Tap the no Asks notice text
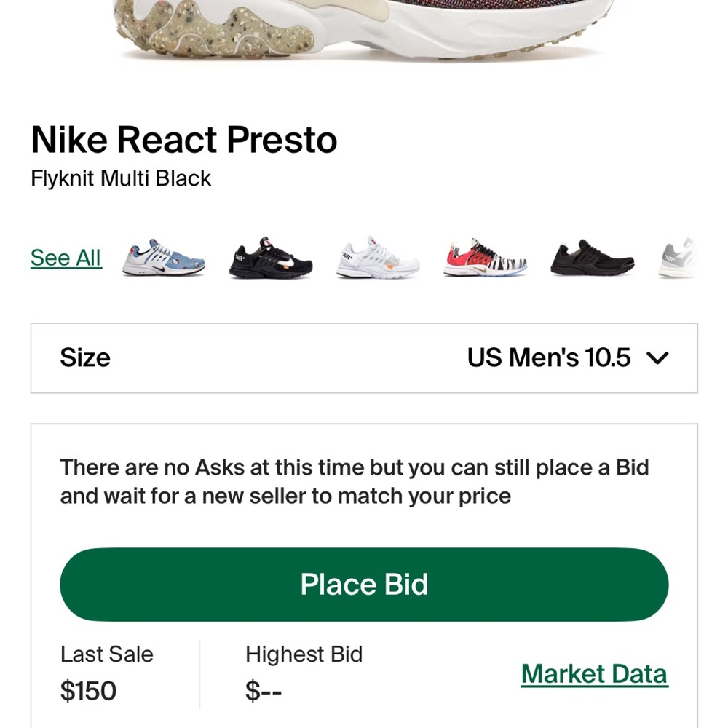The height and width of the screenshot is (728, 728). [x=355, y=481]
